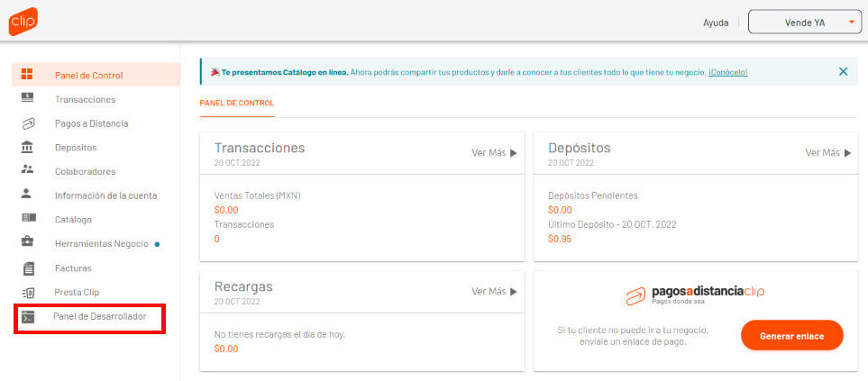Select the Facturas document icon

tap(29, 268)
